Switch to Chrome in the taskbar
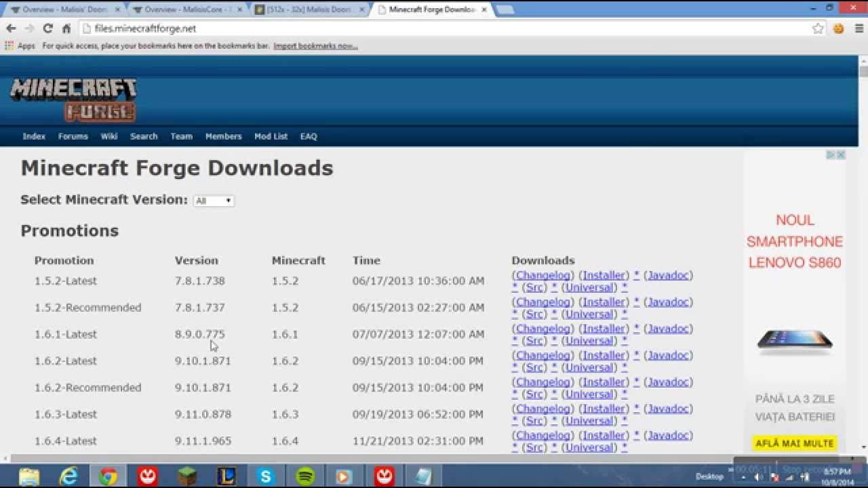 point(108,476)
